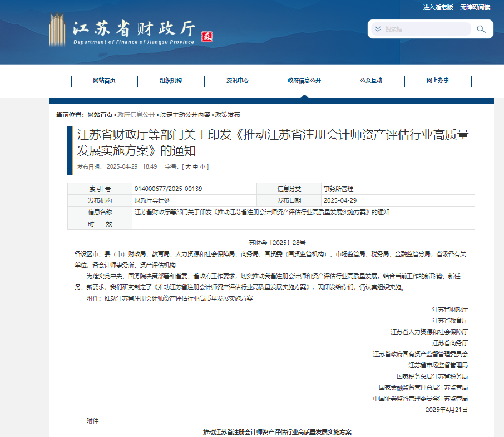Click the signing date 2025年4月21日
This screenshot has width=504, height=437.
click(447, 410)
